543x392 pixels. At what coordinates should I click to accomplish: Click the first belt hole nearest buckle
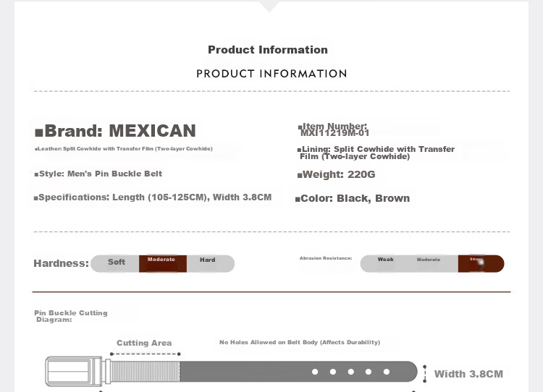coord(315,372)
